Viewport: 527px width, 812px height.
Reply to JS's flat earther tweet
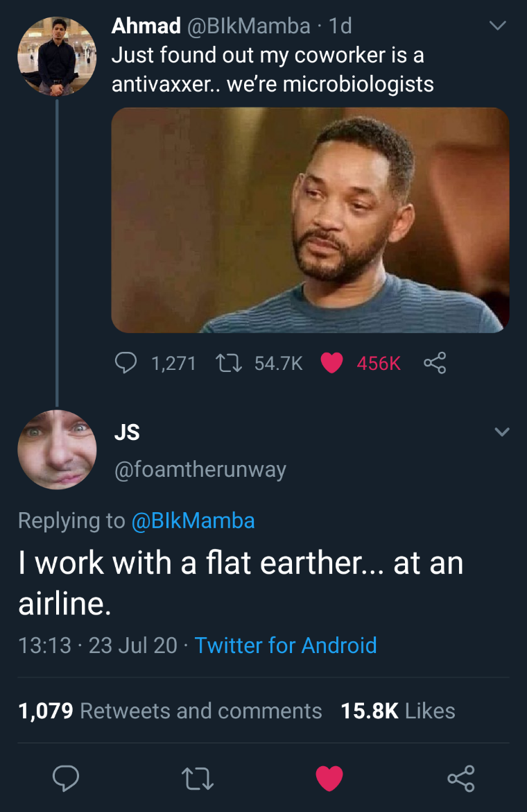[x=66, y=777]
